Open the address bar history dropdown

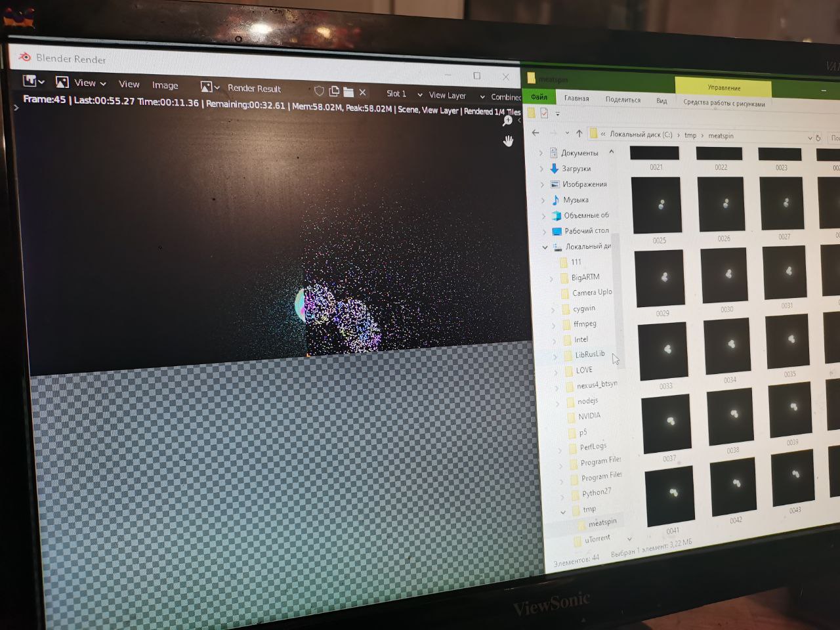(x=810, y=138)
